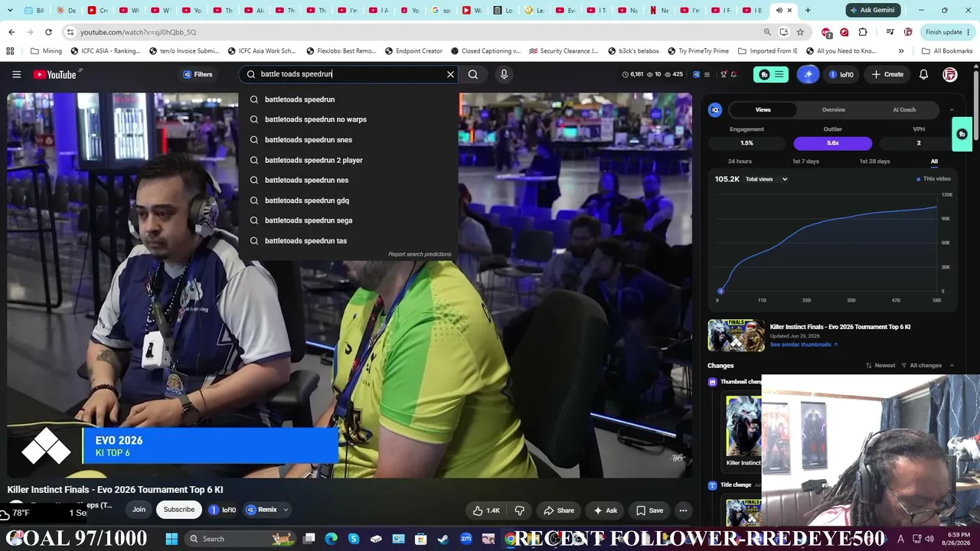
Task: Click the Outlier 5.6x pill
Action: point(833,143)
